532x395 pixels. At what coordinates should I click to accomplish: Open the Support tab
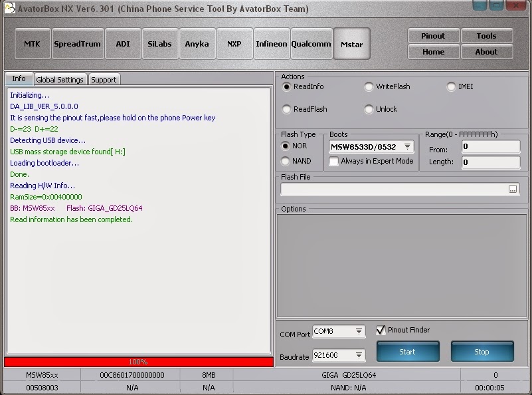(x=104, y=80)
